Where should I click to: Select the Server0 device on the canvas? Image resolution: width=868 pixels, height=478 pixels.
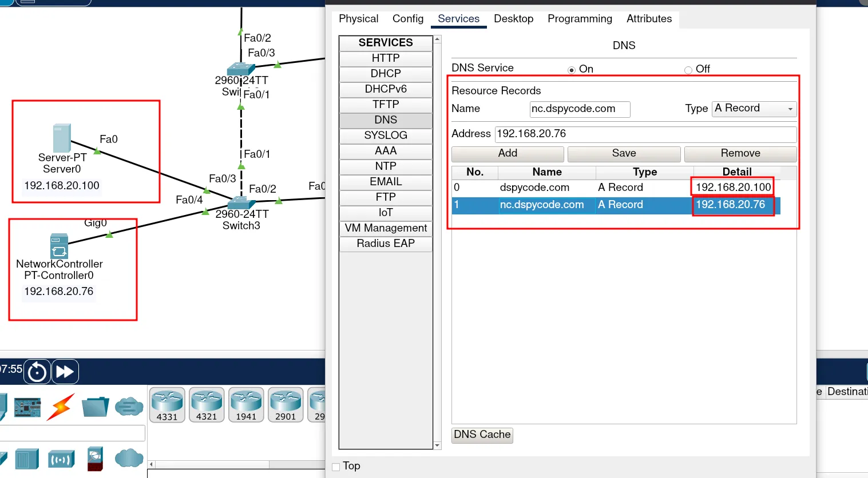tap(62, 138)
